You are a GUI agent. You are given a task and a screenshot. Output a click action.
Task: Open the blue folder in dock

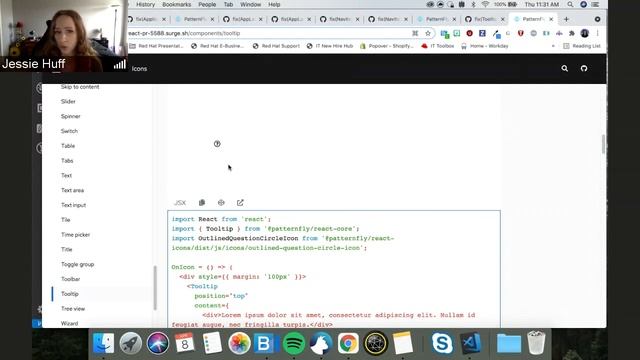[x=509, y=343]
